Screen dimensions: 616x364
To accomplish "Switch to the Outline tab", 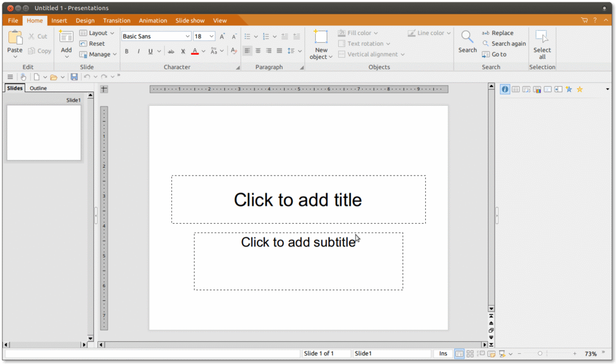I will coord(38,88).
